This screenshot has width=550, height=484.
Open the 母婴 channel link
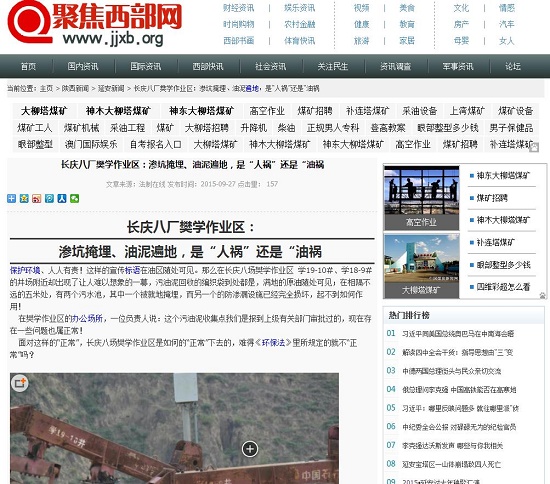coord(461,41)
